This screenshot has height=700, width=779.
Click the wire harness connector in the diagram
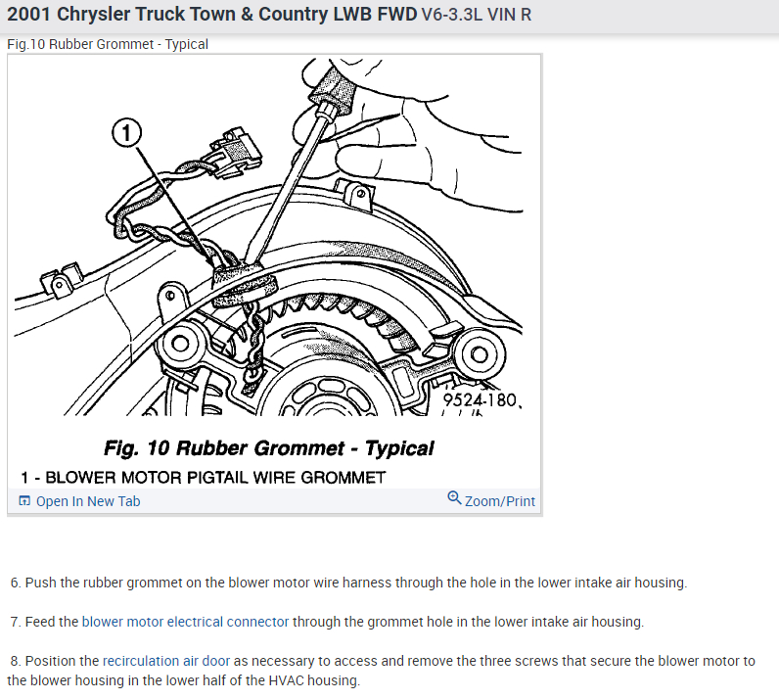pyautogui.click(x=235, y=151)
